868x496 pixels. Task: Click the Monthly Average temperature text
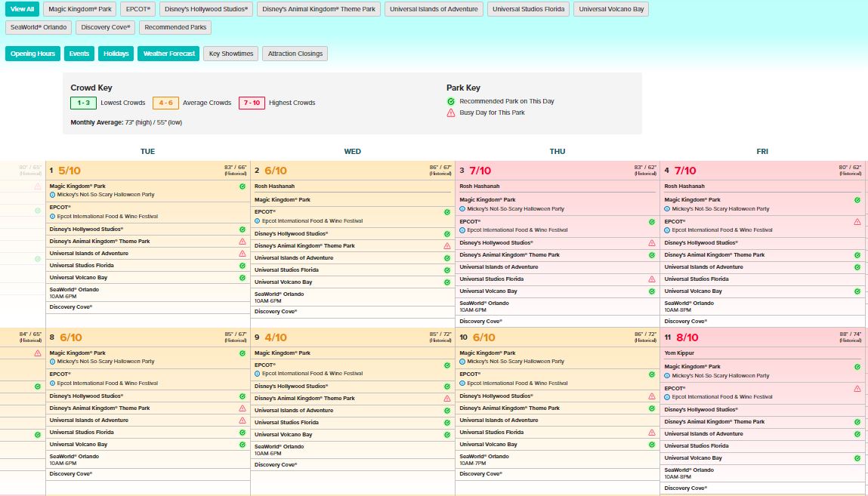[126, 123]
